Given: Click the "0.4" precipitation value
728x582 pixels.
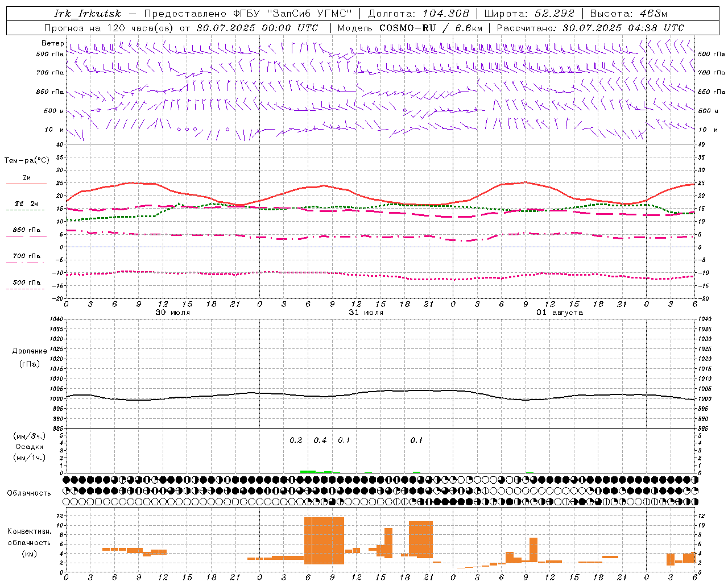Looking at the screenshot, I should (x=320, y=440).
